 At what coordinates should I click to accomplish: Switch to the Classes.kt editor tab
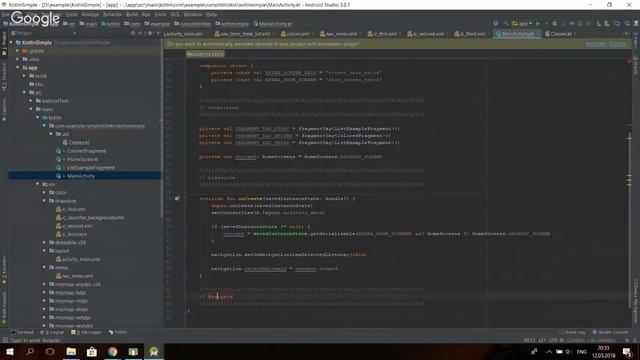(x=560, y=34)
